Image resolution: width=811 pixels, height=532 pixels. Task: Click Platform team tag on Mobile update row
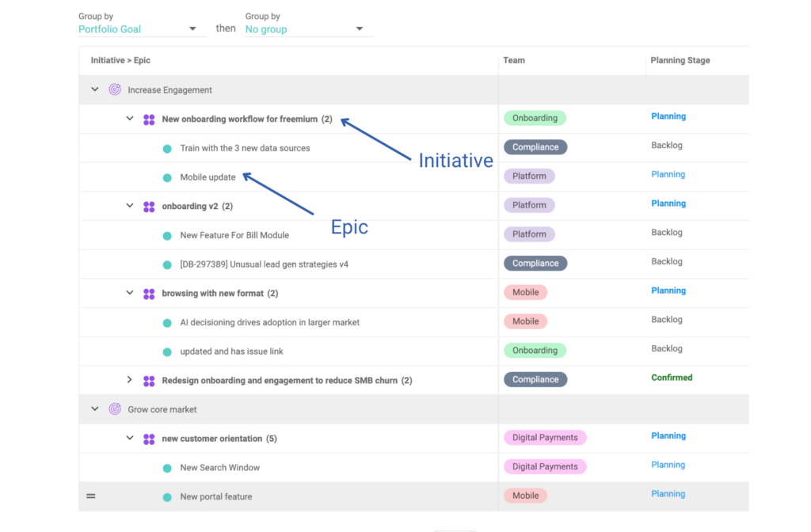[x=529, y=176]
